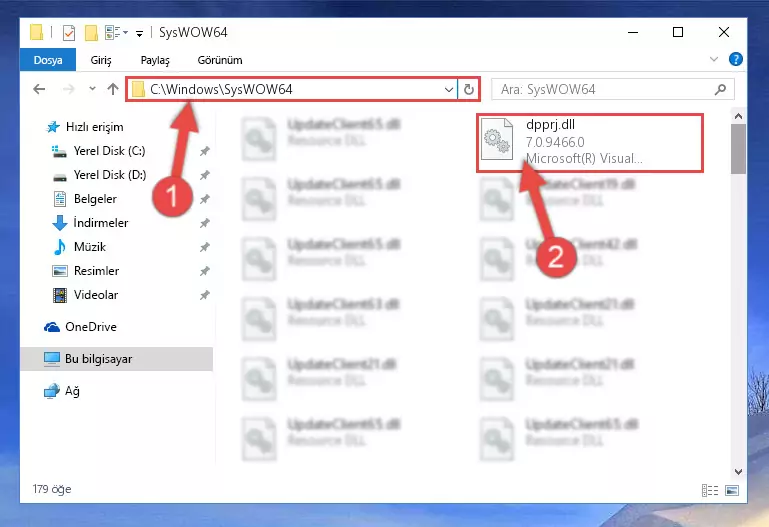Click pin icon next to Yerel Disk (D:)
Screen dimensions: 769x527
pos(205,175)
